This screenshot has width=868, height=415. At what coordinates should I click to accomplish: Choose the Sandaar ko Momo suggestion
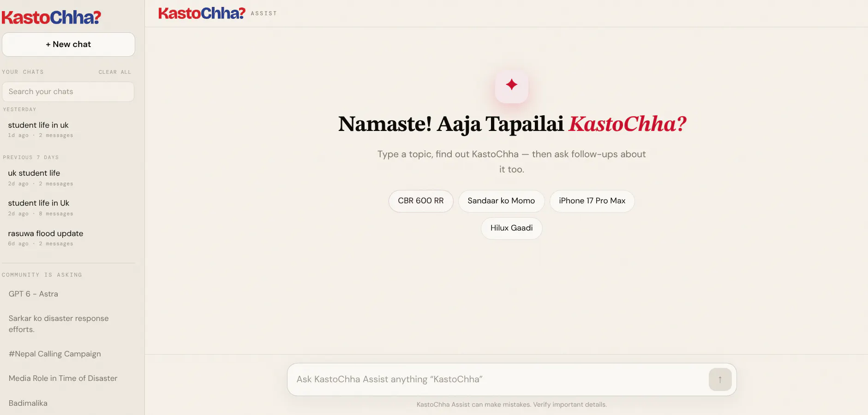501,201
